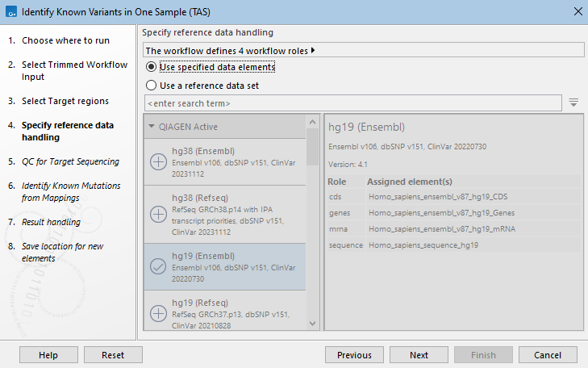This screenshot has width=588, height=368.
Task: Open the 'Result handling' step
Action: (x=51, y=222)
